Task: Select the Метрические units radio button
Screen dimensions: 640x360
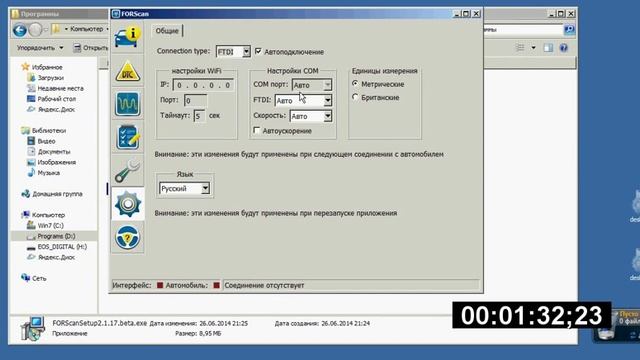Action: click(355, 84)
